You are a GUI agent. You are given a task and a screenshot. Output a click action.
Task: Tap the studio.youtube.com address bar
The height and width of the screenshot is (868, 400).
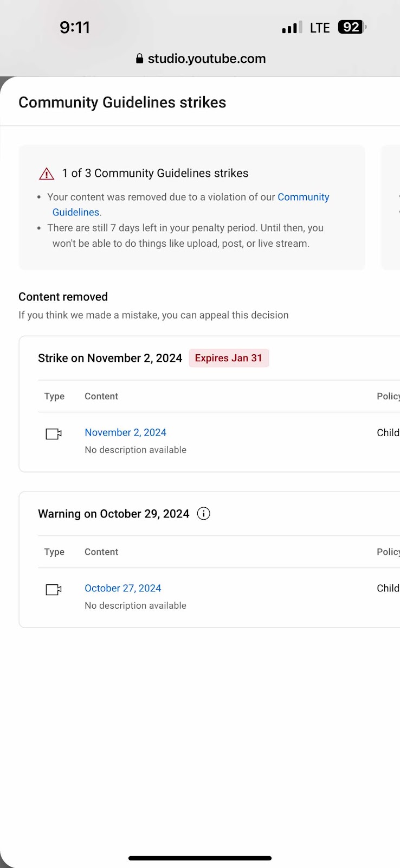tap(201, 59)
